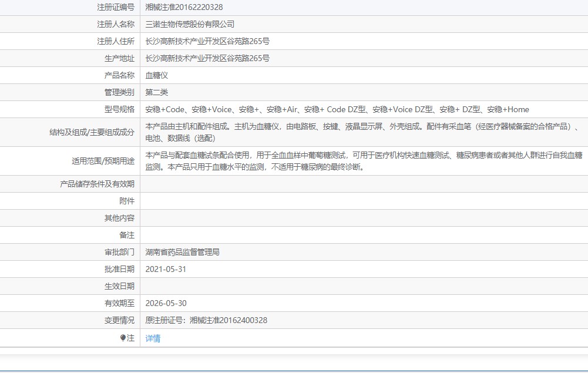
Task: Click the 生产地址 label
Action: pos(119,58)
